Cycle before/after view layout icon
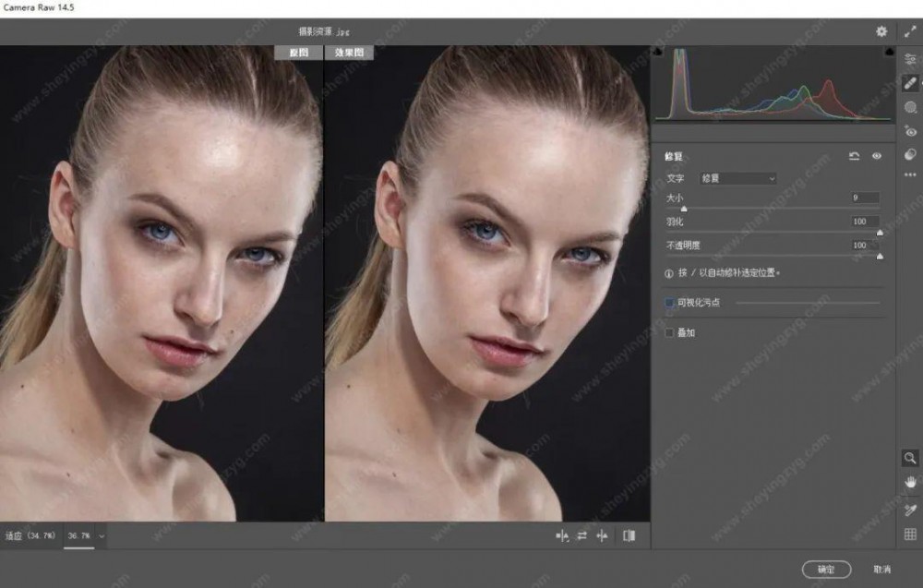Image resolution: width=923 pixels, height=588 pixels. (629, 535)
